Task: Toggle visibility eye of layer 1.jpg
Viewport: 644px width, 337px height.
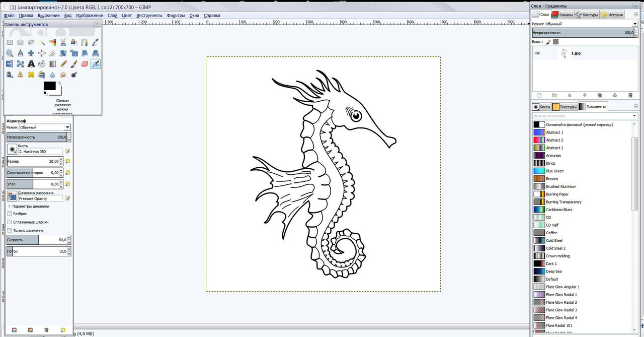Action: click(x=537, y=53)
